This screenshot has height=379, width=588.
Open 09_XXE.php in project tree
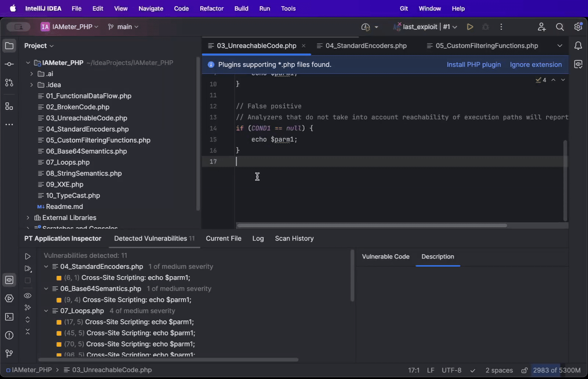click(65, 185)
